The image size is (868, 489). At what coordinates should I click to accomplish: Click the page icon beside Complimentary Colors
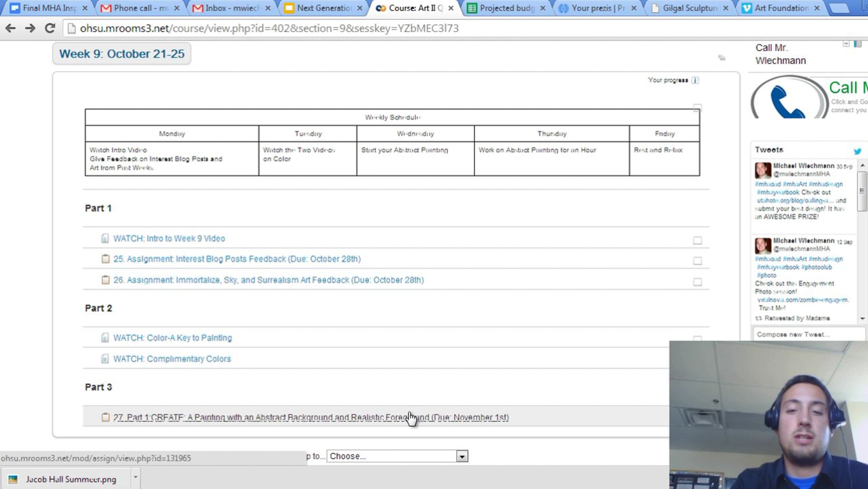click(105, 359)
